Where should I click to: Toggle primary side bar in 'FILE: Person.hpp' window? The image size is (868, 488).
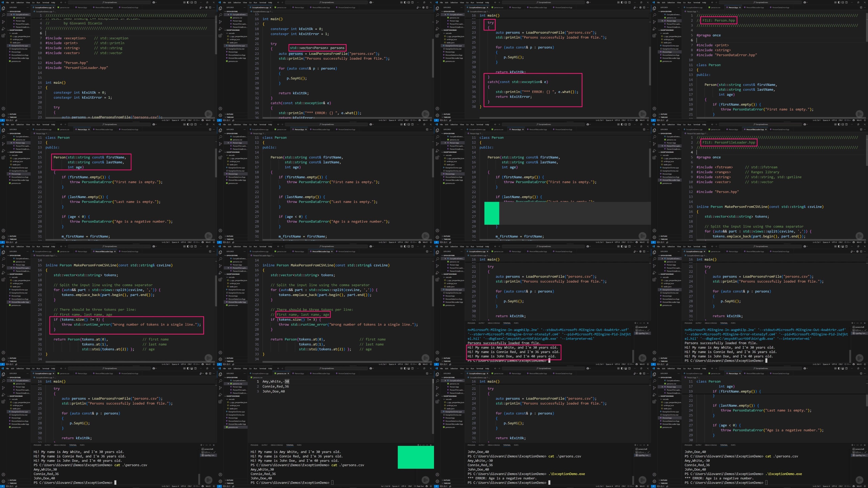839,2
